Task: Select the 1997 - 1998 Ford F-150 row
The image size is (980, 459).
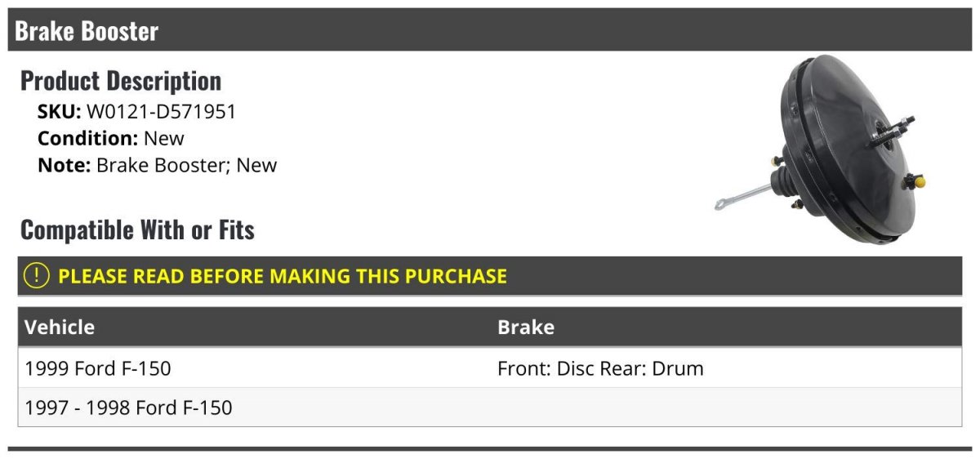Action: click(x=490, y=408)
